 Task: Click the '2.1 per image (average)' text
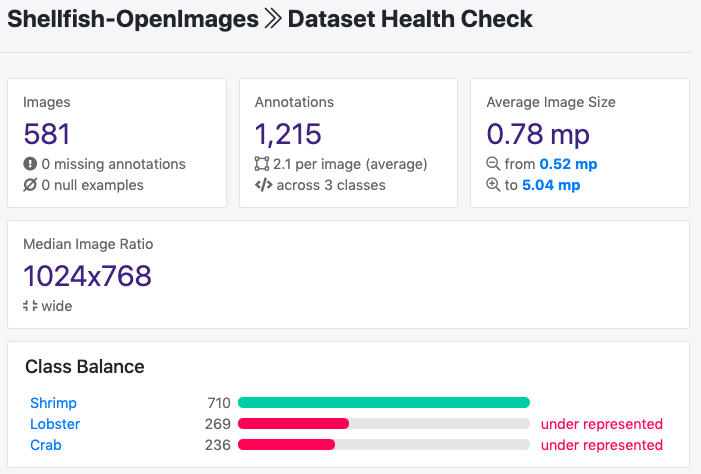pos(350,164)
